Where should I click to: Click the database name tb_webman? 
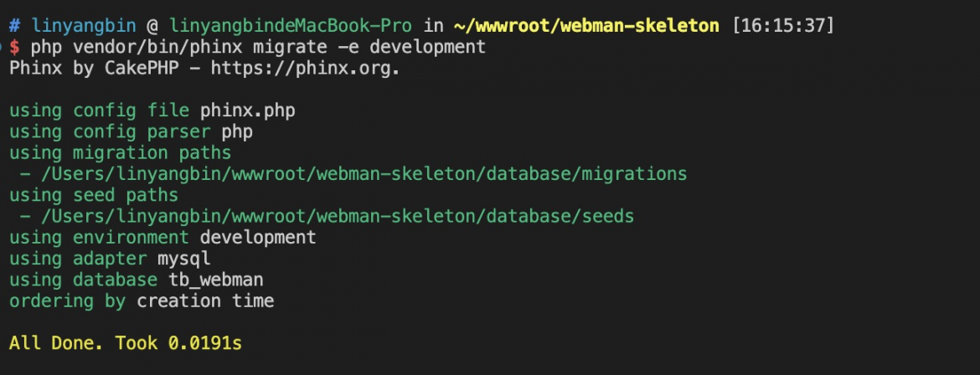coord(215,280)
